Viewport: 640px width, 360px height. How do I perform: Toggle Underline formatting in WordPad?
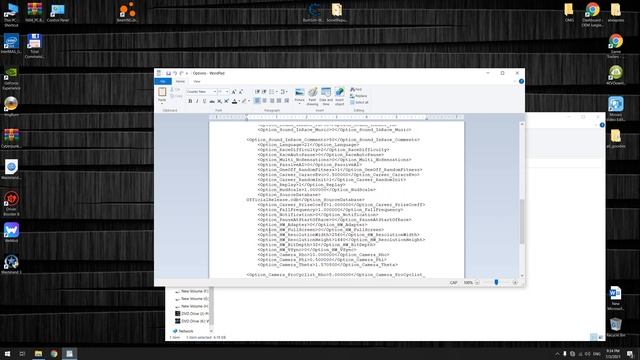pyautogui.click(x=204, y=101)
